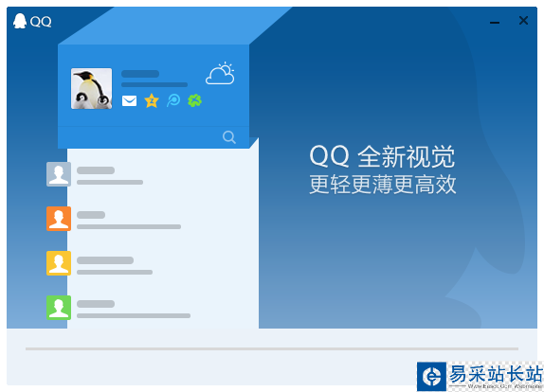Select the orange contact avatar

click(x=59, y=219)
